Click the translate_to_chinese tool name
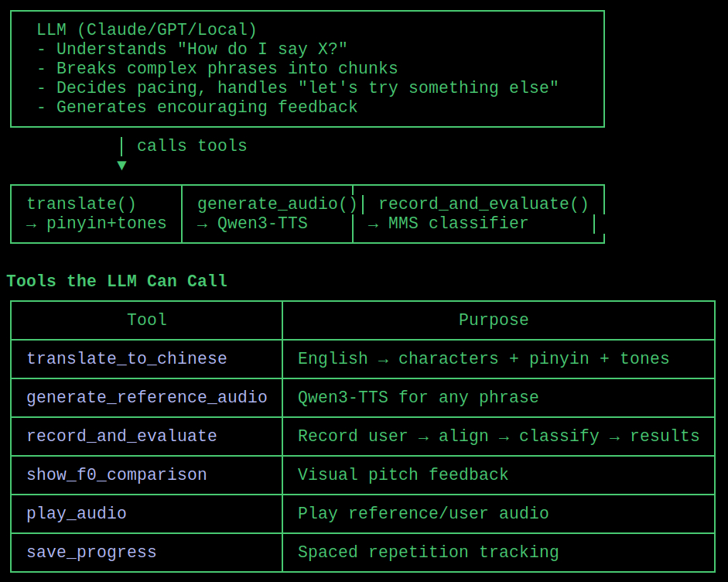This screenshot has width=728, height=582. (x=127, y=359)
